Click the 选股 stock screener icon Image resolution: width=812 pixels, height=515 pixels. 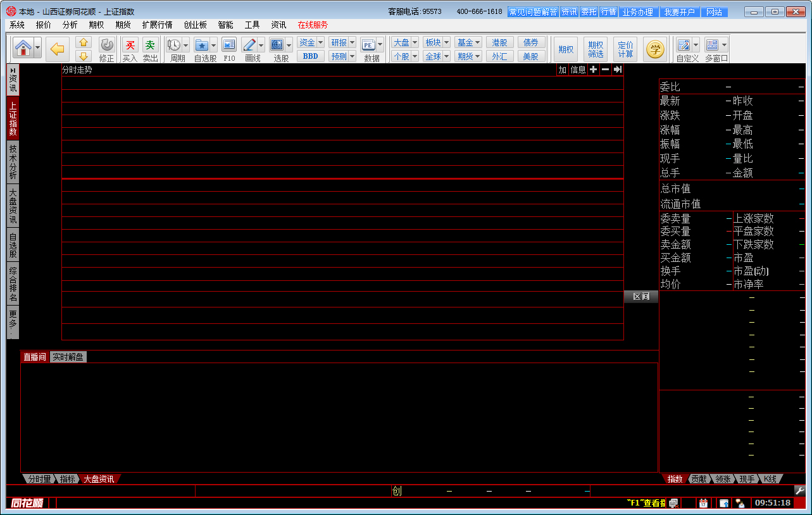coord(277,45)
